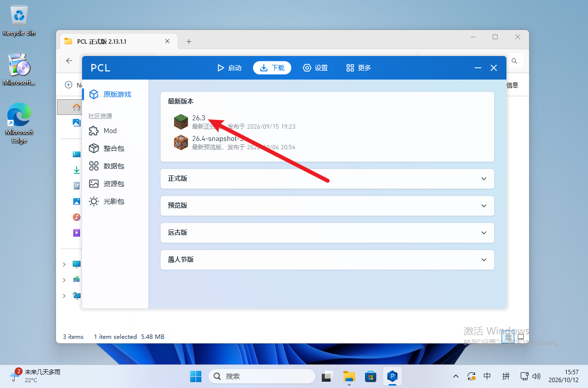Select version 26.3 latest release
The width and height of the screenshot is (588, 388).
click(x=327, y=122)
